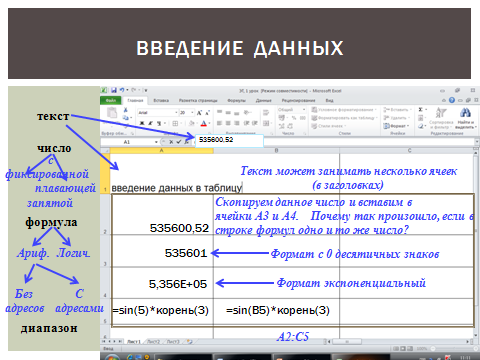Toggle align text right
The width and height of the screenshot is (480, 360).
coord(237,123)
